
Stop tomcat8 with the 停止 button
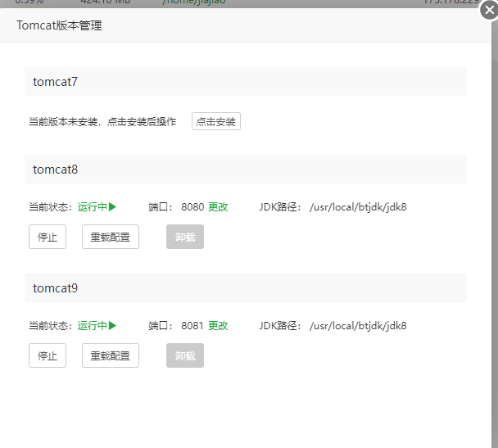click(x=48, y=237)
